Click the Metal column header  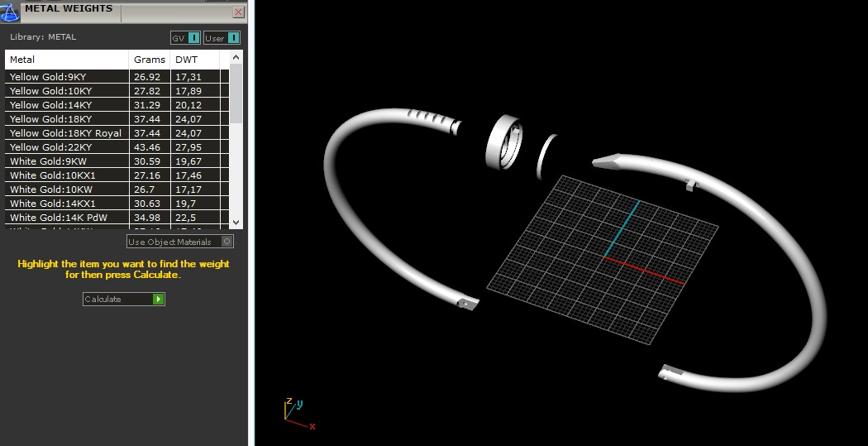[x=67, y=60]
